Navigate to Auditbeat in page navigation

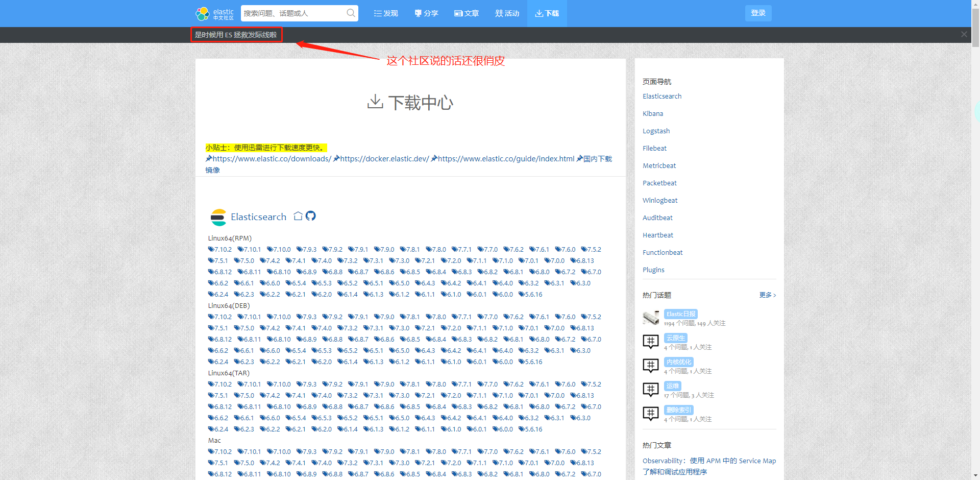tap(657, 218)
